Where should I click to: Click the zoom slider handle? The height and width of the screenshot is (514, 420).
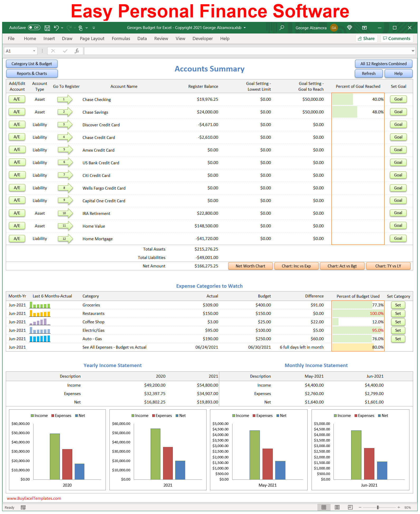(x=378, y=507)
